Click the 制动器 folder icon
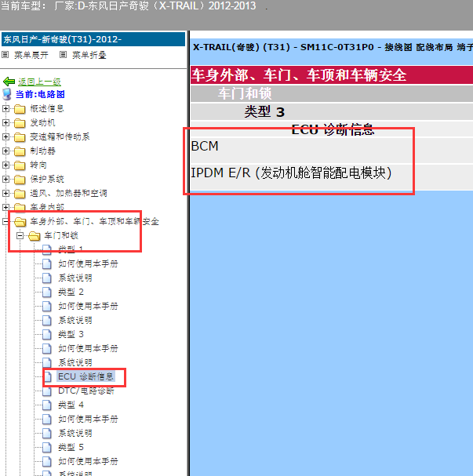 [20, 151]
